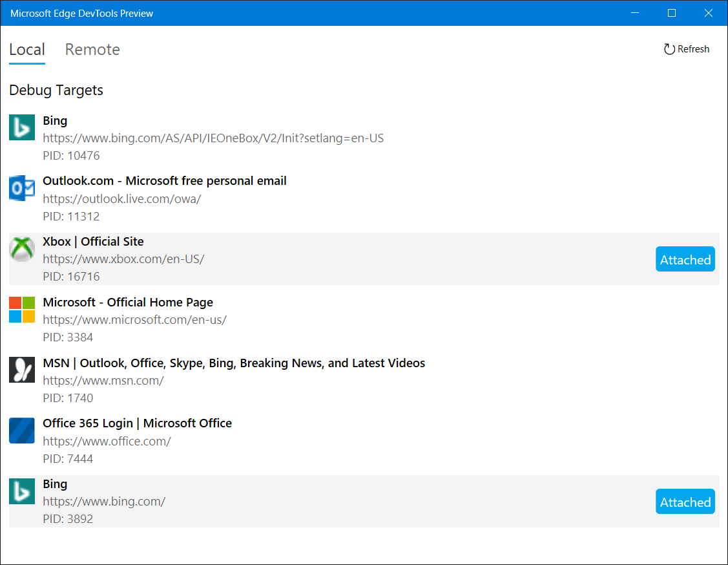Click the text PID: 11312
This screenshot has height=565, width=728.
[x=71, y=217]
